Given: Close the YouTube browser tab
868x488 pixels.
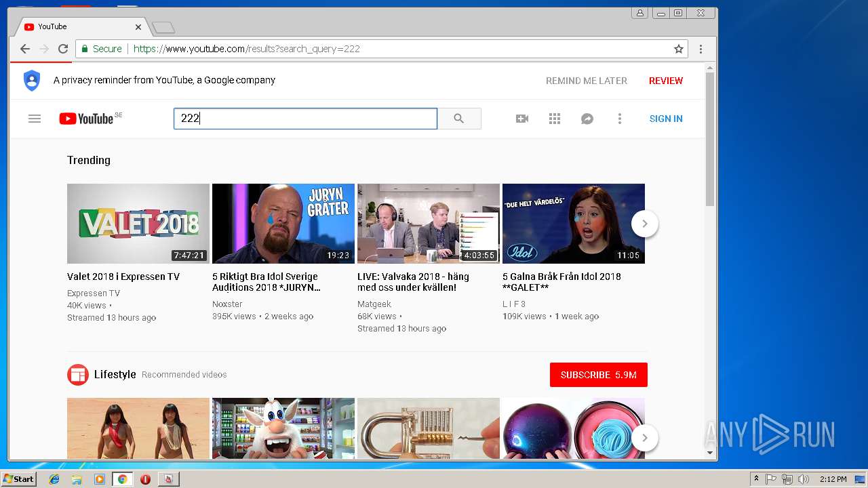Looking at the screenshot, I should 138,27.
